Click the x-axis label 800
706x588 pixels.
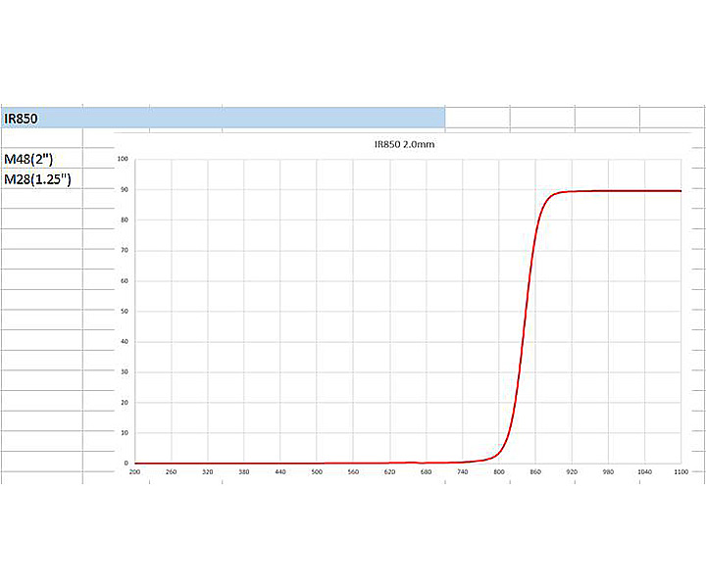point(499,473)
